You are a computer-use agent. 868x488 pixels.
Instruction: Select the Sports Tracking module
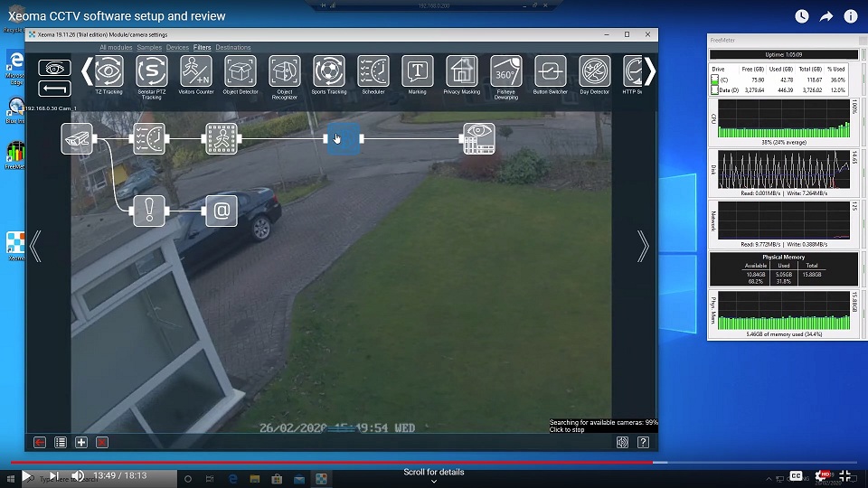pos(329,75)
